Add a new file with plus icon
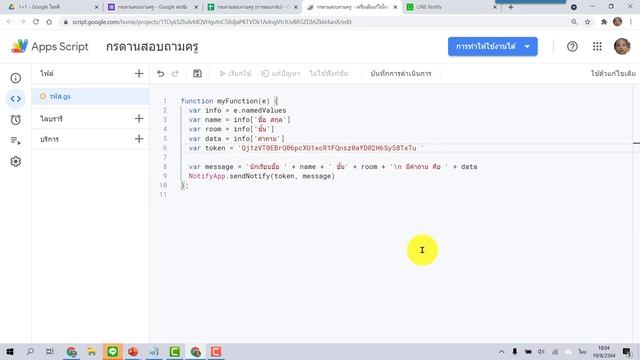The height and width of the screenshot is (360, 640). pos(139,73)
